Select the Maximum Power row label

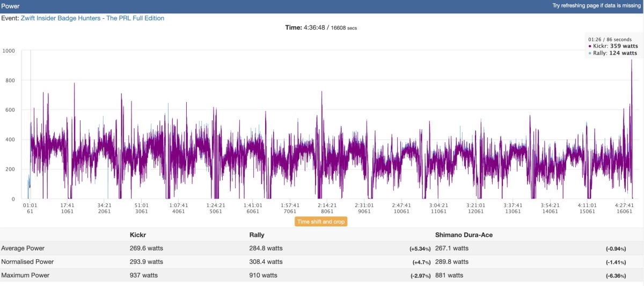tap(25, 275)
